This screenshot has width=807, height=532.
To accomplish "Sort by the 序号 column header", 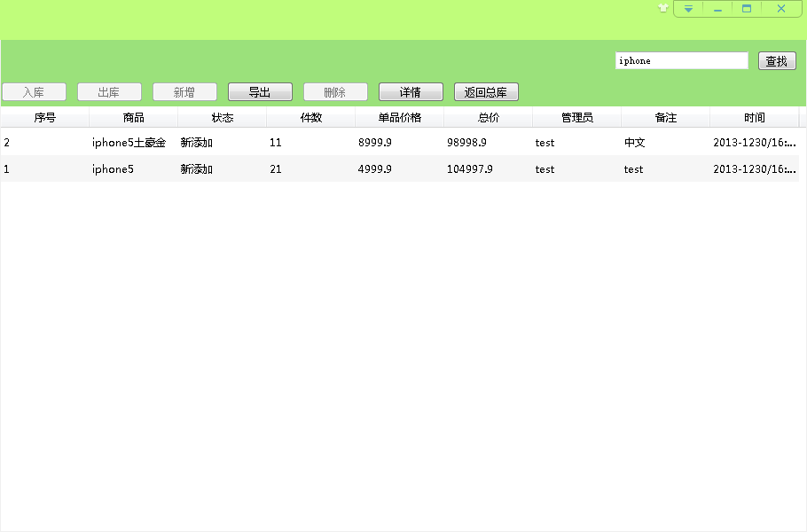I will coord(44,118).
